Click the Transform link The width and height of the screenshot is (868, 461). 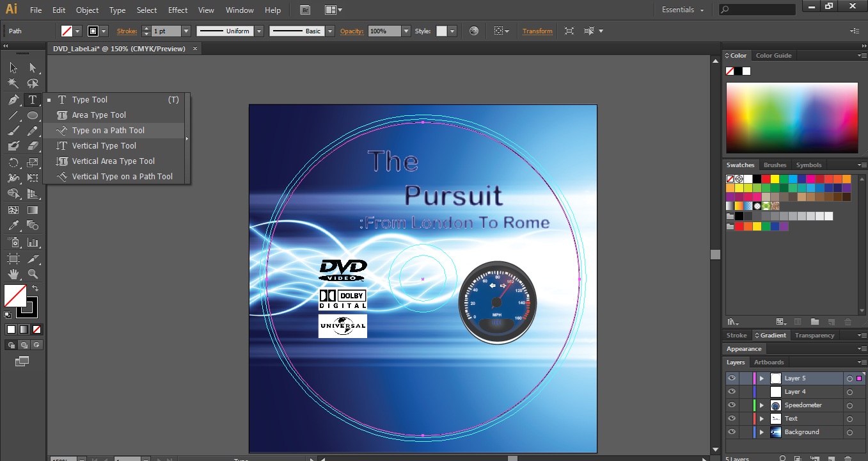point(537,31)
